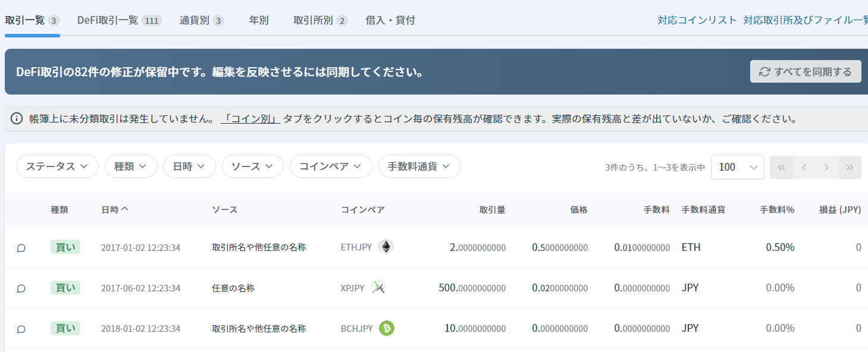
Task: Click BCHJPY pair text
Action: (357, 329)
